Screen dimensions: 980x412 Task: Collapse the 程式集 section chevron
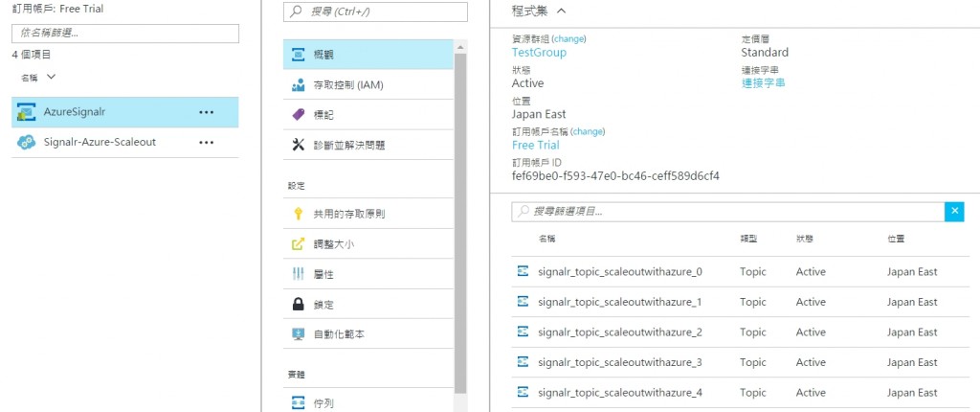pyautogui.click(x=561, y=11)
